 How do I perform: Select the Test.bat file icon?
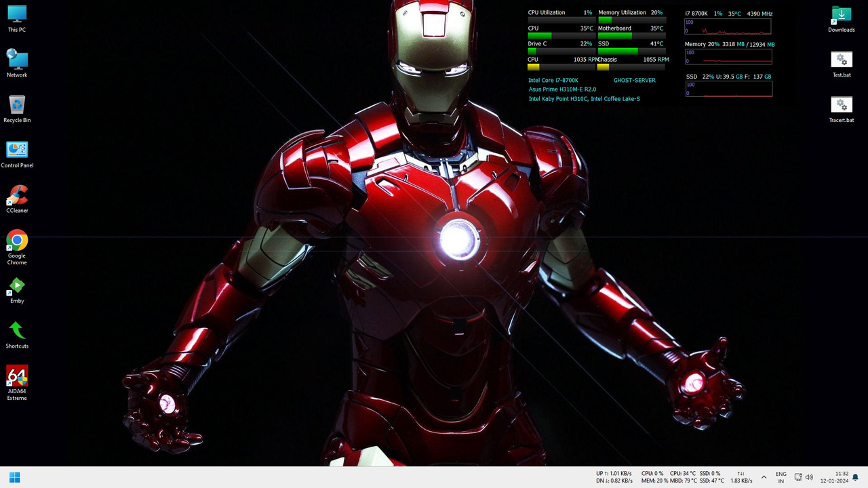(841, 64)
